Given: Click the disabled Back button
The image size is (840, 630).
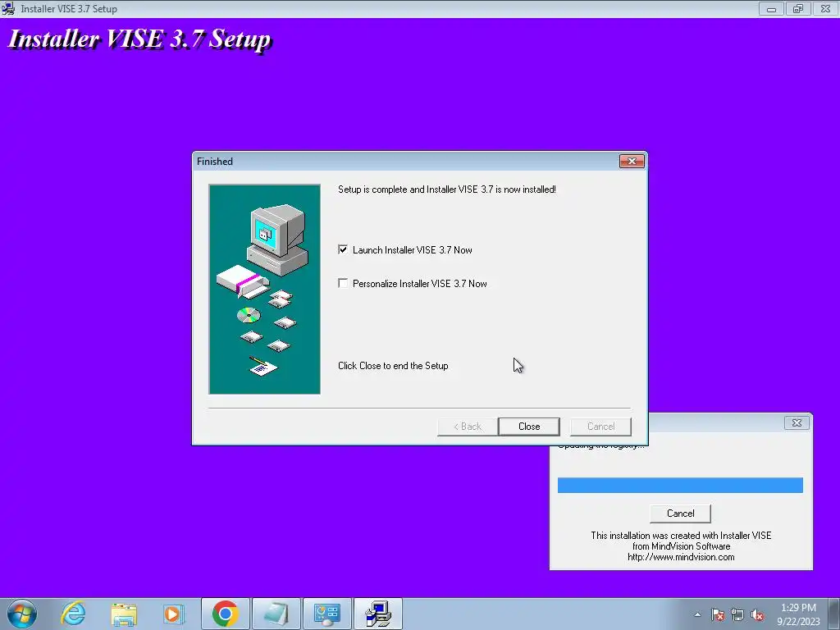Looking at the screenshot, I should click(x=467, y=427).
